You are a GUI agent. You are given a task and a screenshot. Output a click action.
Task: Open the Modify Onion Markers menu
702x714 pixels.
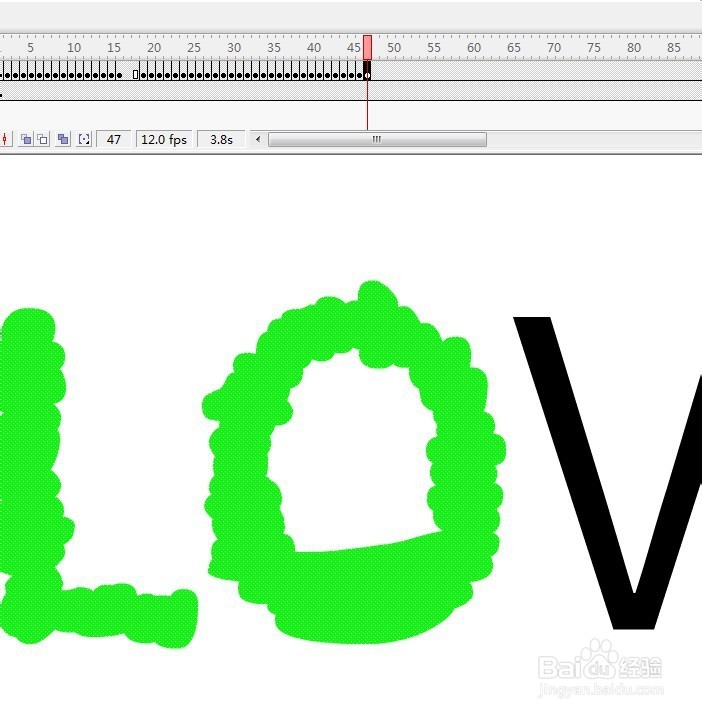[x=84, y=139]
